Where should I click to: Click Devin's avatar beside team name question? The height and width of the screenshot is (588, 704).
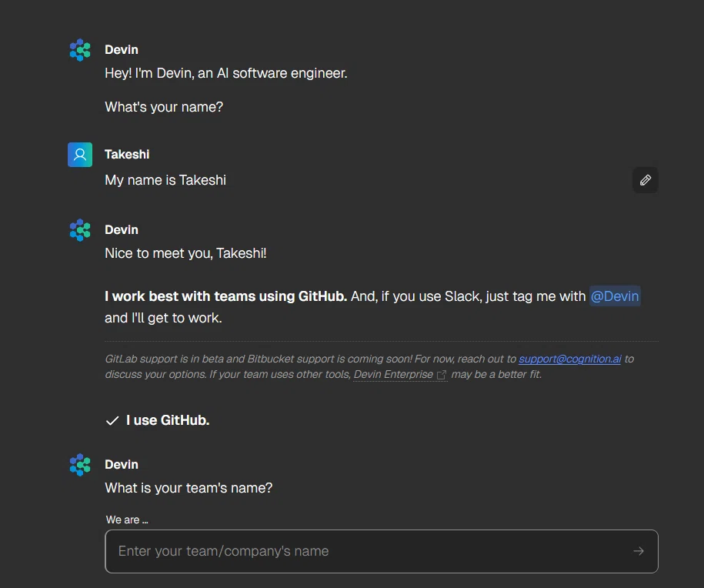tap(80, 464)
